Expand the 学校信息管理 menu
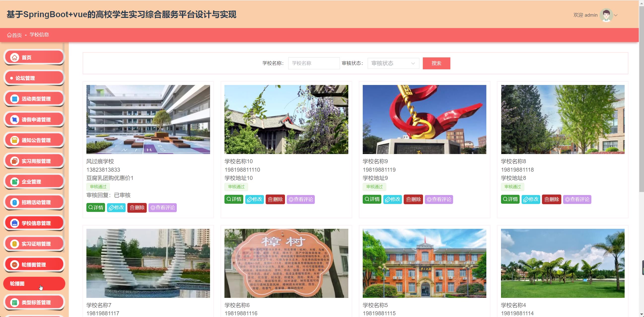This screenshot has width=644, height=317. pos(34,223)
